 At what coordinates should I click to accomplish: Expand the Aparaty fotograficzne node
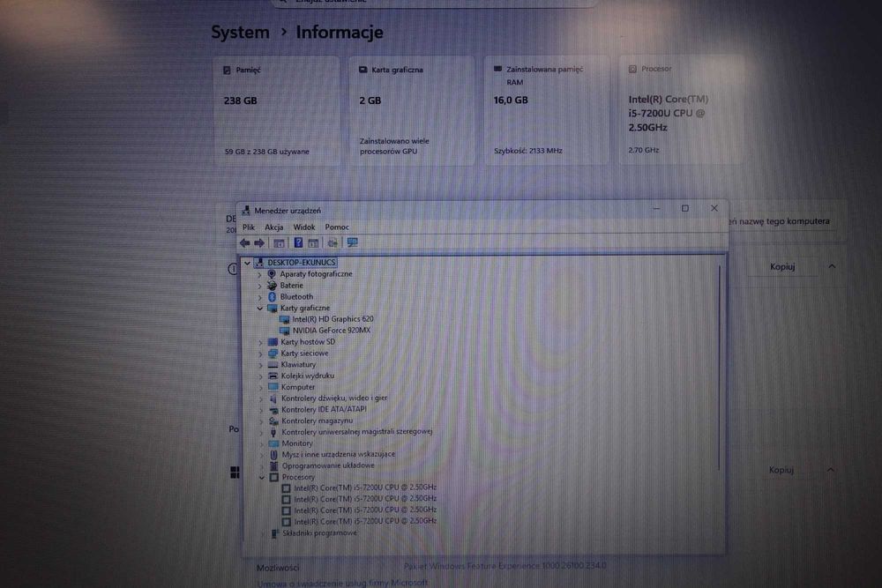259,274
